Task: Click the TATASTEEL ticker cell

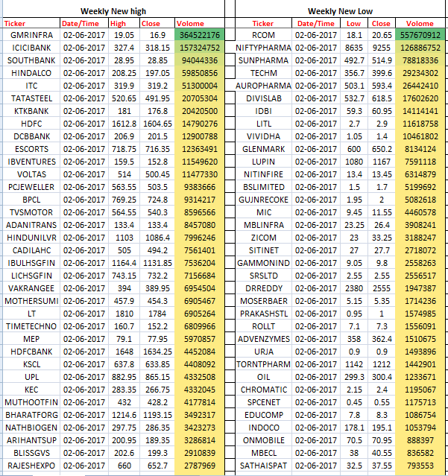Action: 31,98
